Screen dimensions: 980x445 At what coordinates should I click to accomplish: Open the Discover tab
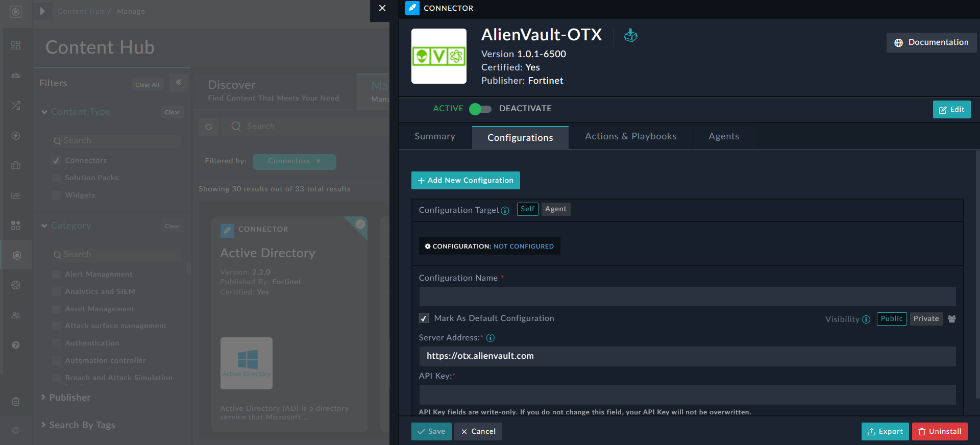pyautogui.click(x=274, y=90)
